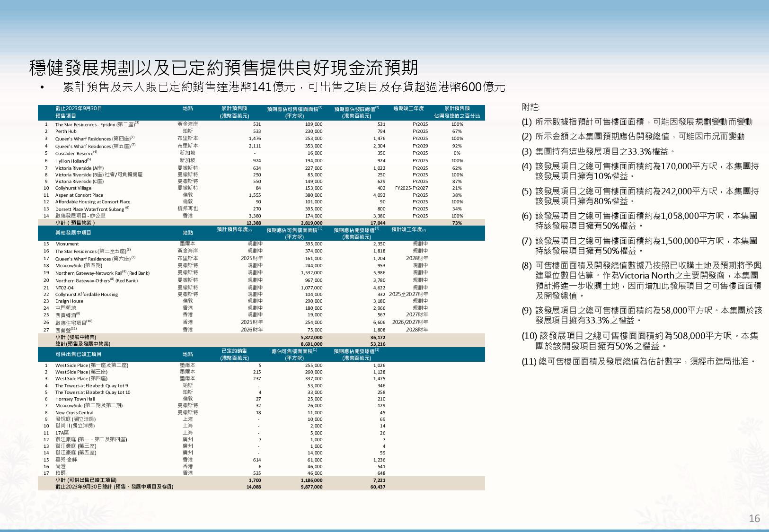This screenshot has height=532, width=769.
Task: Click the 畢架·金峰 project name
Action: pyautogui.click(x=66, y=460)
